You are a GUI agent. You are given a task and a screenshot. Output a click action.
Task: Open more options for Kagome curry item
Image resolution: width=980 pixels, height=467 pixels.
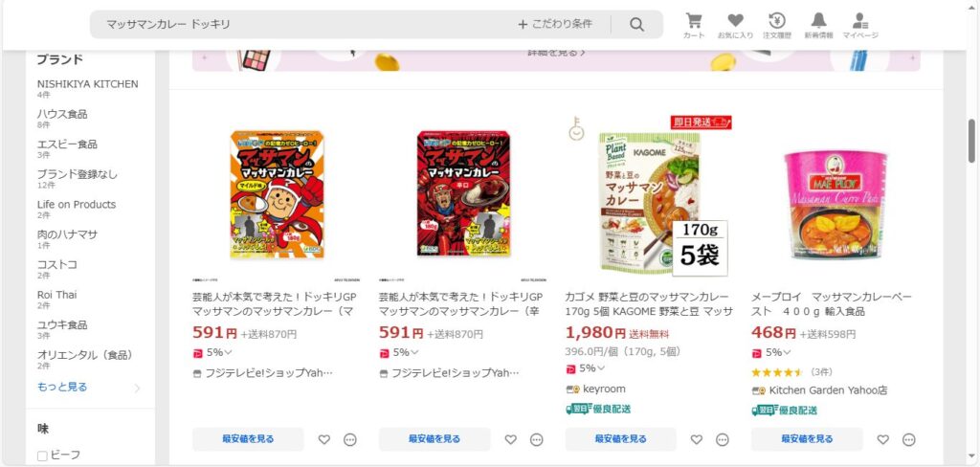[x=723, y=439]
